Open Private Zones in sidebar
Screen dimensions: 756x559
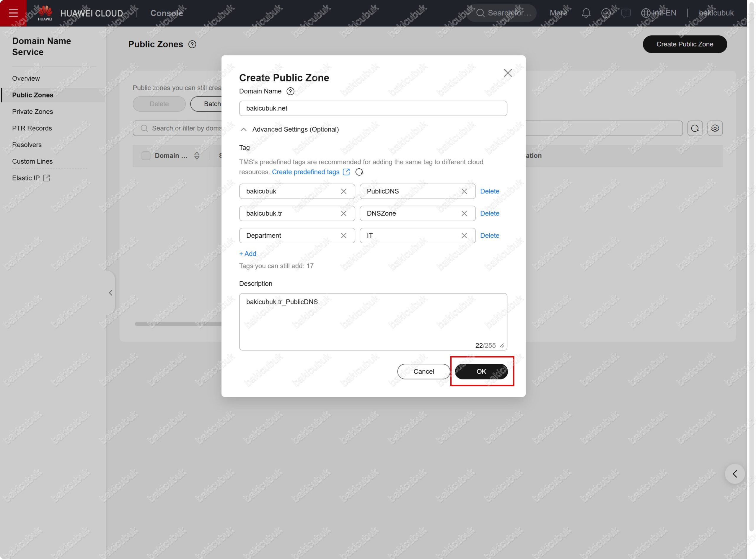click(32, 112)
